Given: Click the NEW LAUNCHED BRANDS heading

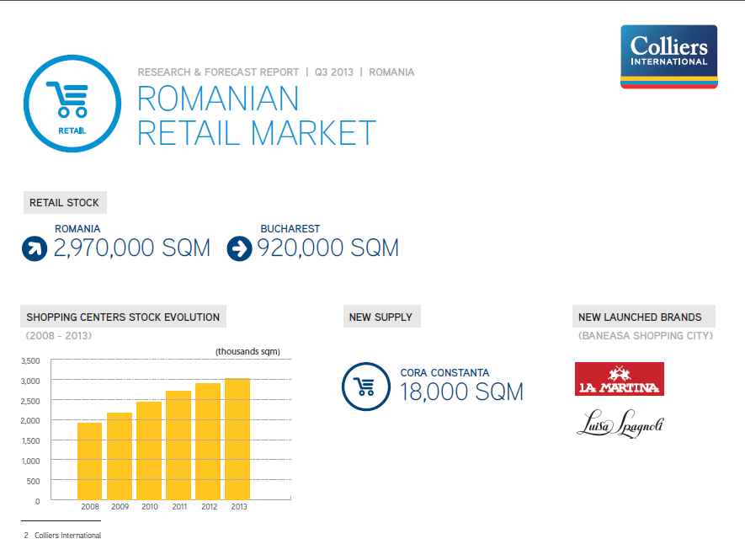Looking at the screenshot, I should tap(643, 317).
